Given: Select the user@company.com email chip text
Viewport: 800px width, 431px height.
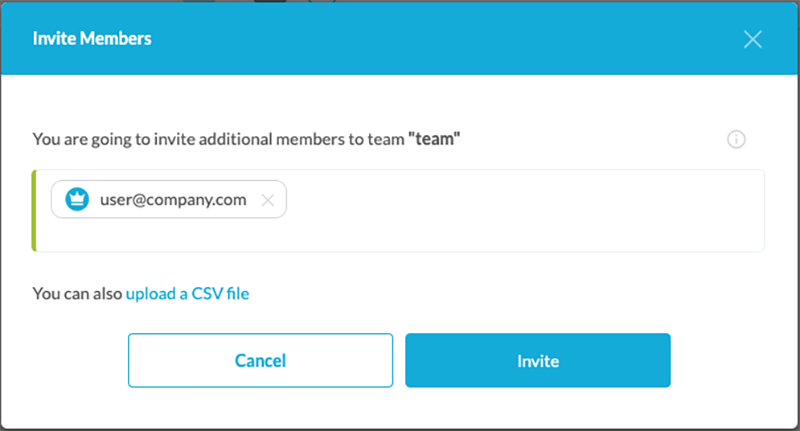Looking at the screenshot, I should [173, 199].
